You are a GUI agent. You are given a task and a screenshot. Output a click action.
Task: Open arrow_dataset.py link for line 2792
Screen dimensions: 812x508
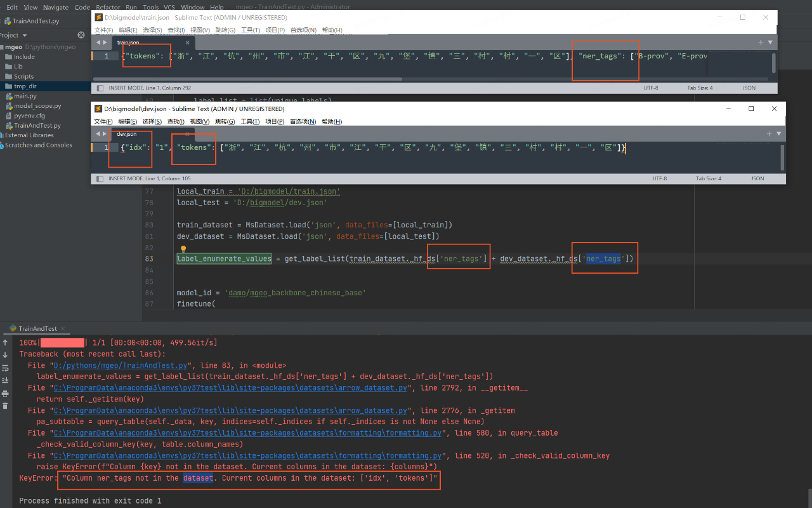230,388
